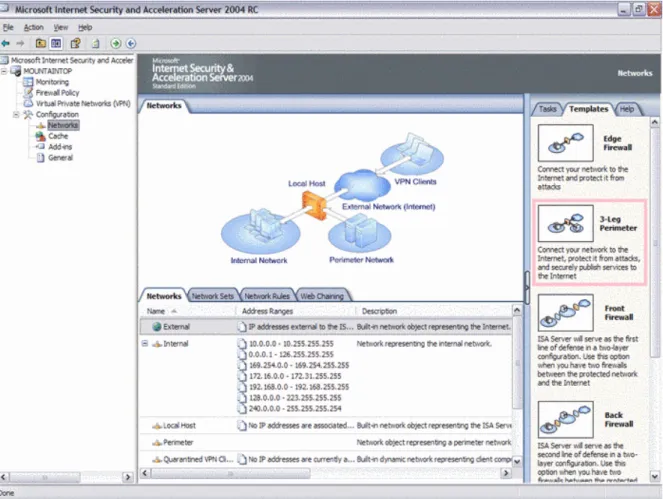
Task: Click the 172.16.0.0 - 172.31.255.255 address range
Action: pyautogui.click(x=295, y=376)
